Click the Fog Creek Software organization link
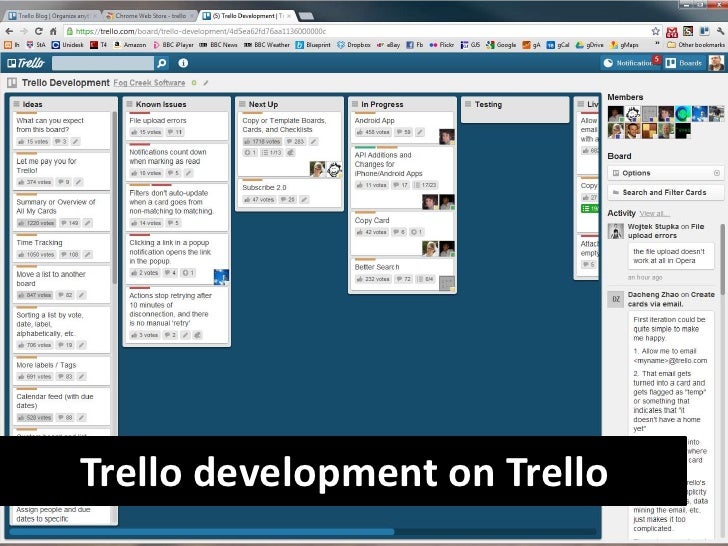Viewport: 728px width, 546px height. [149, 83]
